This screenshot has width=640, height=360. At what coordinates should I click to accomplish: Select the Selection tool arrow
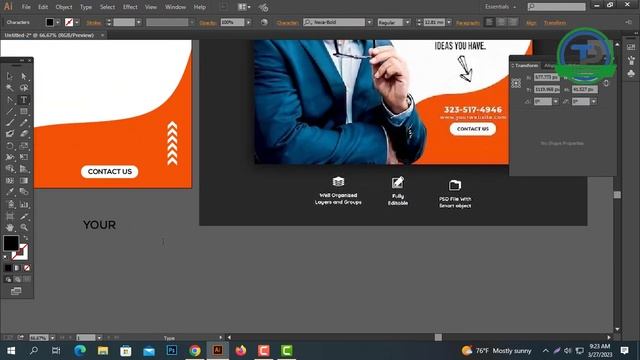click(10, 76)
